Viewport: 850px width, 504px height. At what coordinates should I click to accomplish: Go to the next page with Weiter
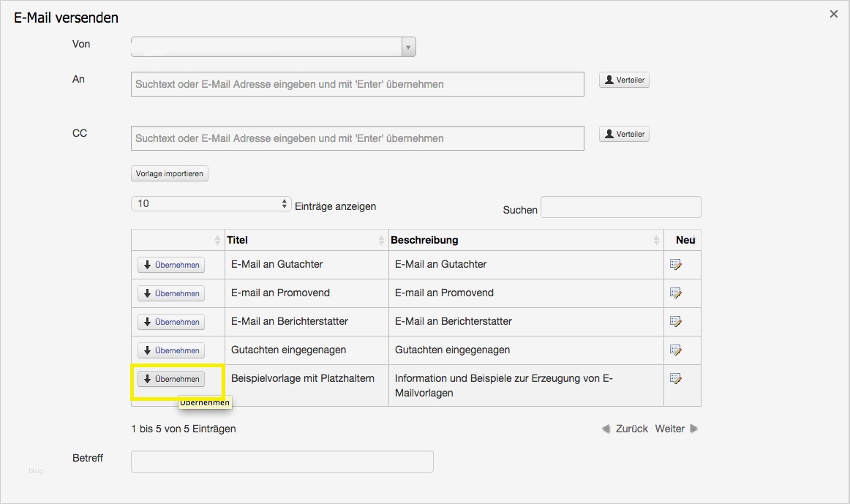676,429
